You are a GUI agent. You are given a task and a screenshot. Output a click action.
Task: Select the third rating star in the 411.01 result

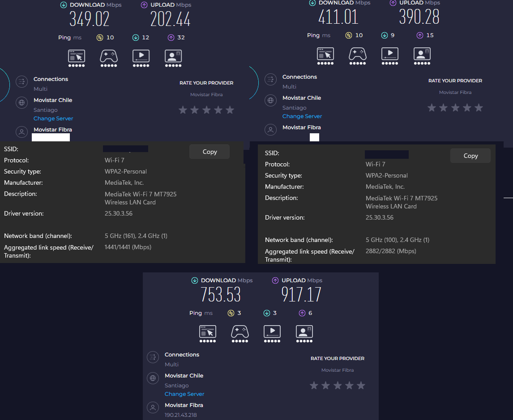(x=455, y=107)
